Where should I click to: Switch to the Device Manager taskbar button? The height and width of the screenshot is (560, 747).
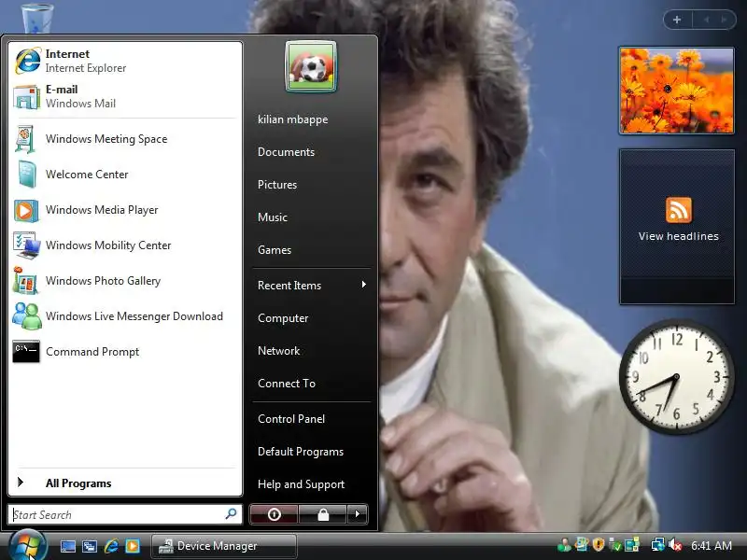point(224,546)
